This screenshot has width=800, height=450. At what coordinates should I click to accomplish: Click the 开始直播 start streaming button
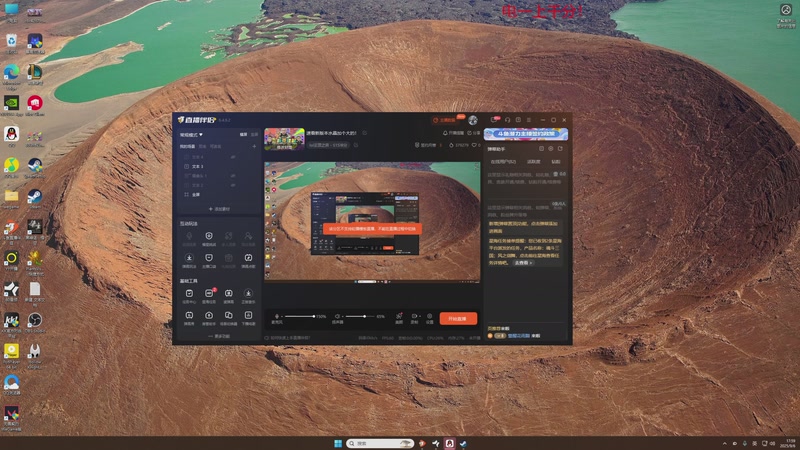[x=458, y=318]
